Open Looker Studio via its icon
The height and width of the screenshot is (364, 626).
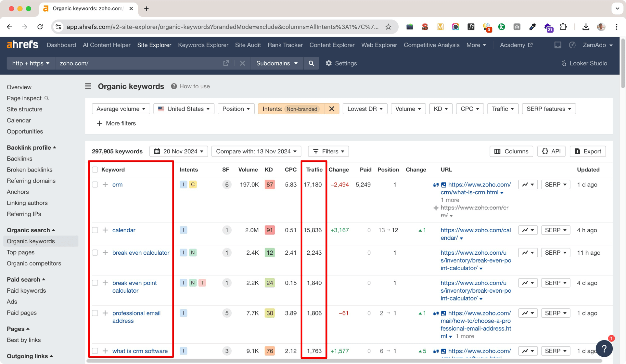coord(564,63)
